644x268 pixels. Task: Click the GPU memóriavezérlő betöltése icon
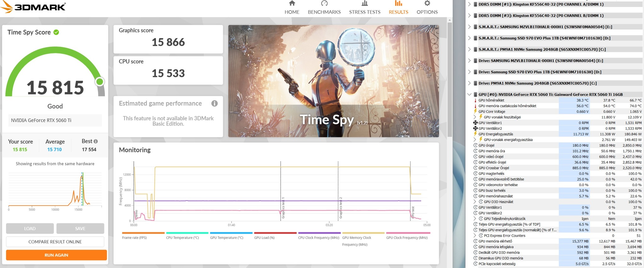pyautogui.click(x=475, y=179)
